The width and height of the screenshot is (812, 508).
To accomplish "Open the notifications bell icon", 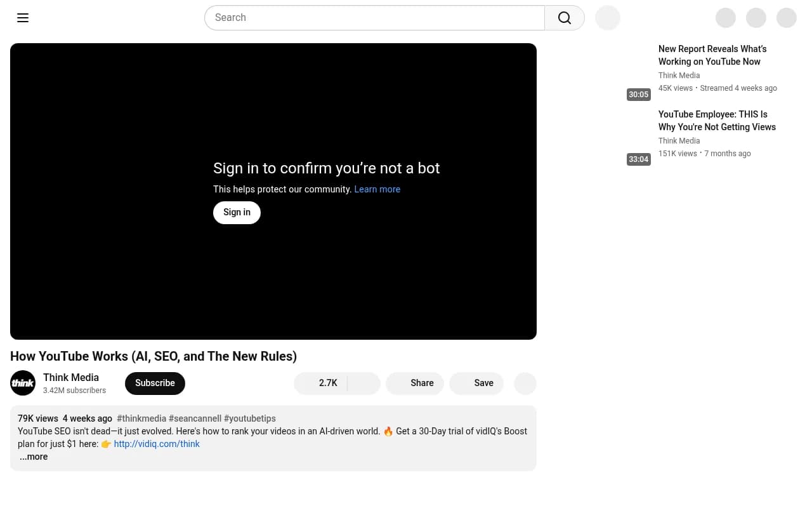I will 756,18.
